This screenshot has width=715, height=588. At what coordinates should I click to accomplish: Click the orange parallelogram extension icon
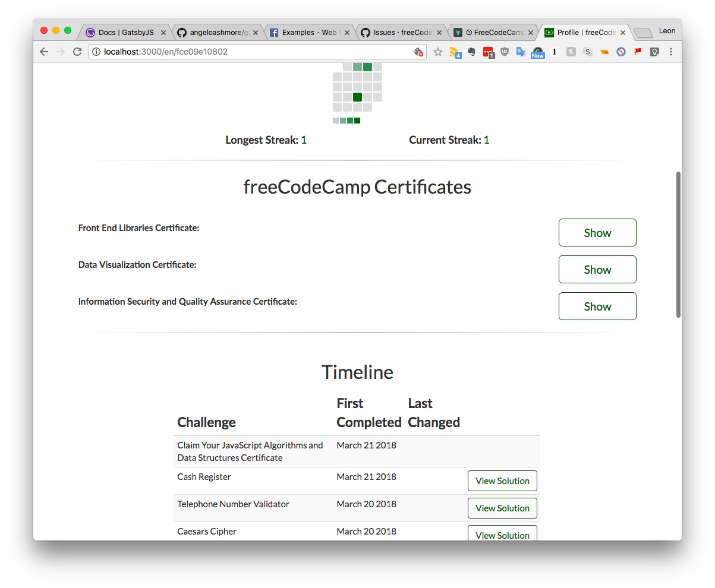604,52
